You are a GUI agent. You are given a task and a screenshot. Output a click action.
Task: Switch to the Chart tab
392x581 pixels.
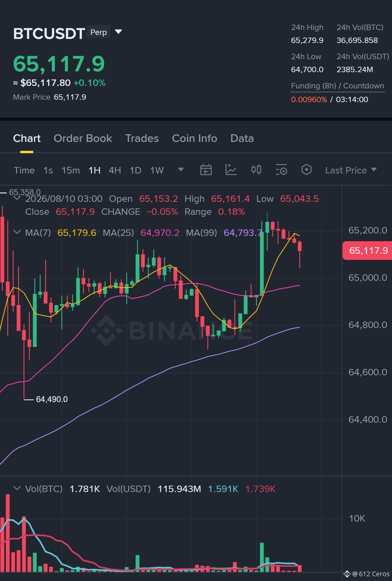[x=27, y=138]
